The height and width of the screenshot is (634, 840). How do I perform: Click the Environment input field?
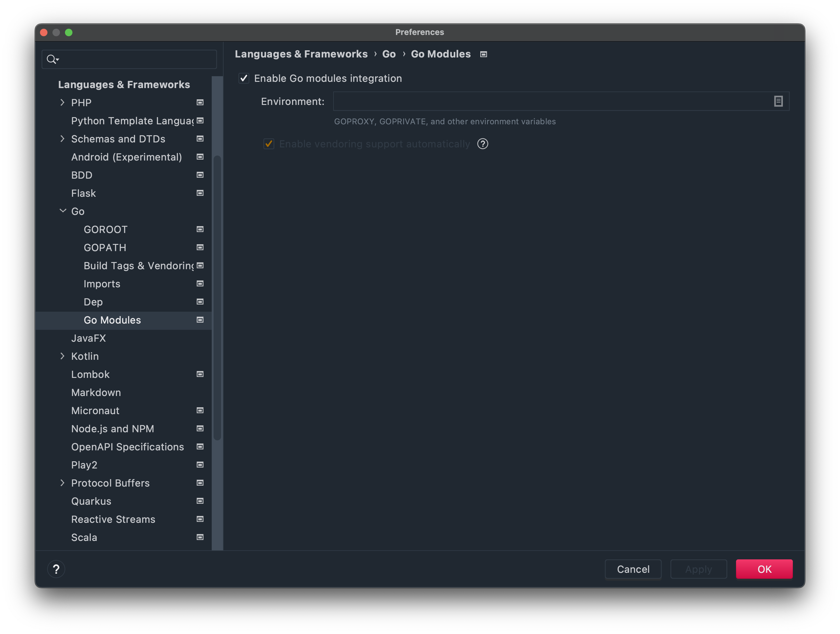pos(551,102)
